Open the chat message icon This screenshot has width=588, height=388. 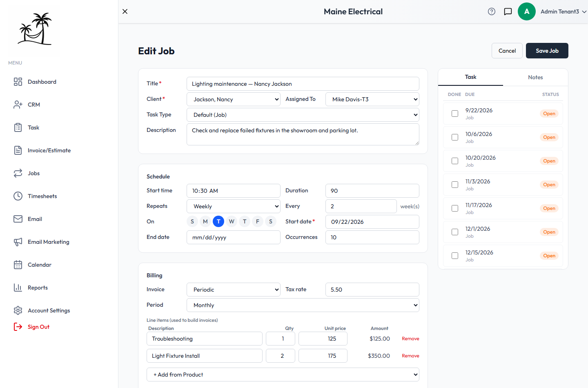[x=508, y=11]
